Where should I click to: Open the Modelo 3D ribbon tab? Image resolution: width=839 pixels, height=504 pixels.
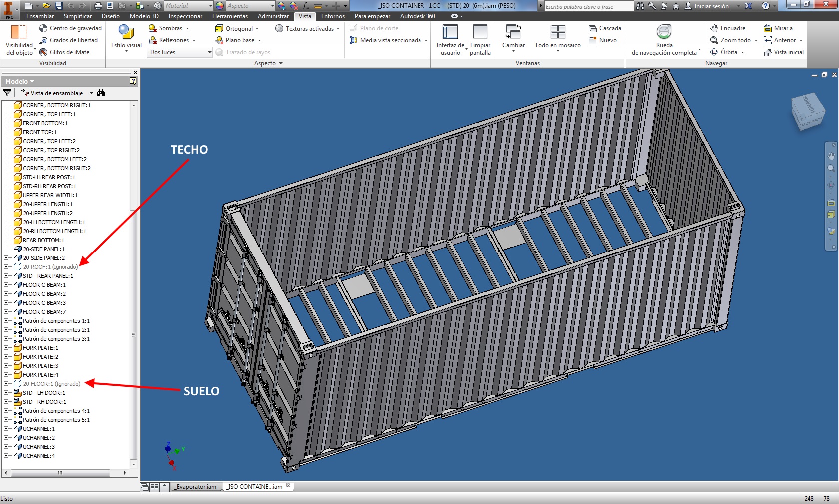pyautogui.click(x=144, y=16)
